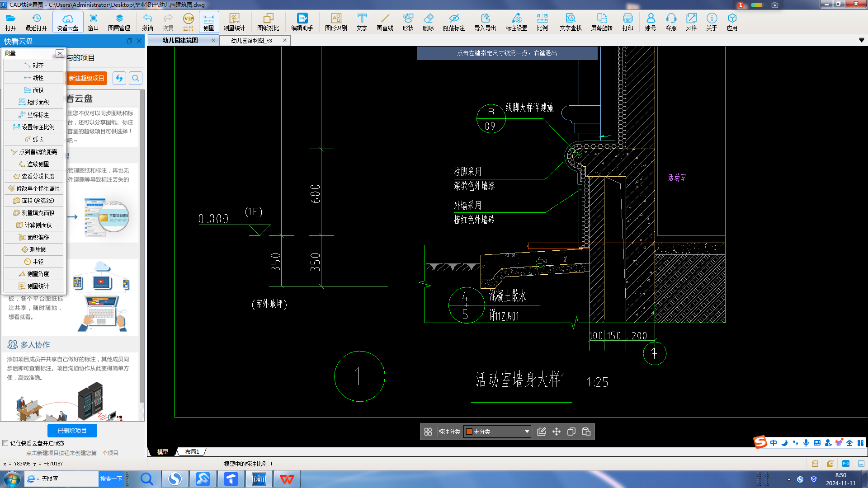868x488 pixels.
Task: Activate the 删除 eraser tool
Action: click(428, 22)
